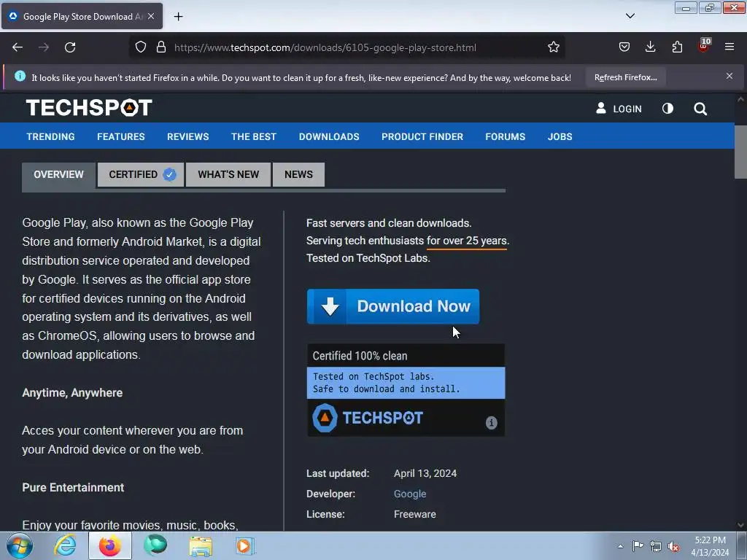Click the 'Certified 100% clean' heading
This screenshot has width=747, height=560.
pos(360,356)
